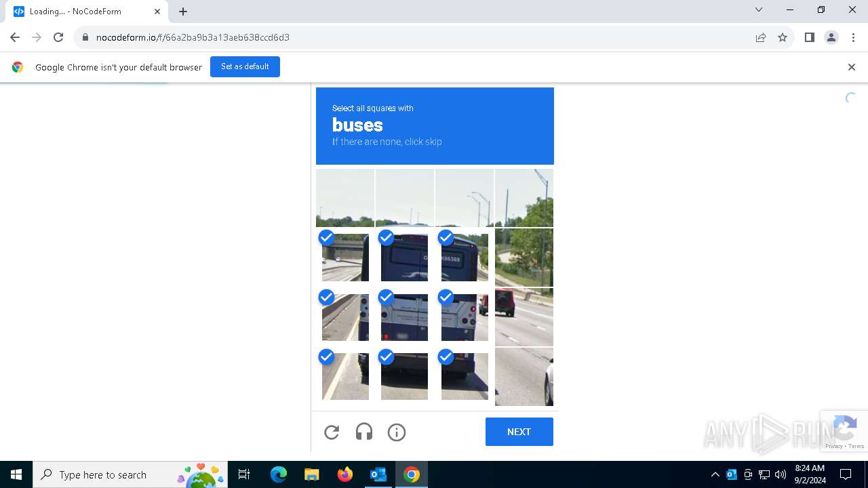Deselect the selected tile with the highway overpass
The image size is (868, 488).
345,258
